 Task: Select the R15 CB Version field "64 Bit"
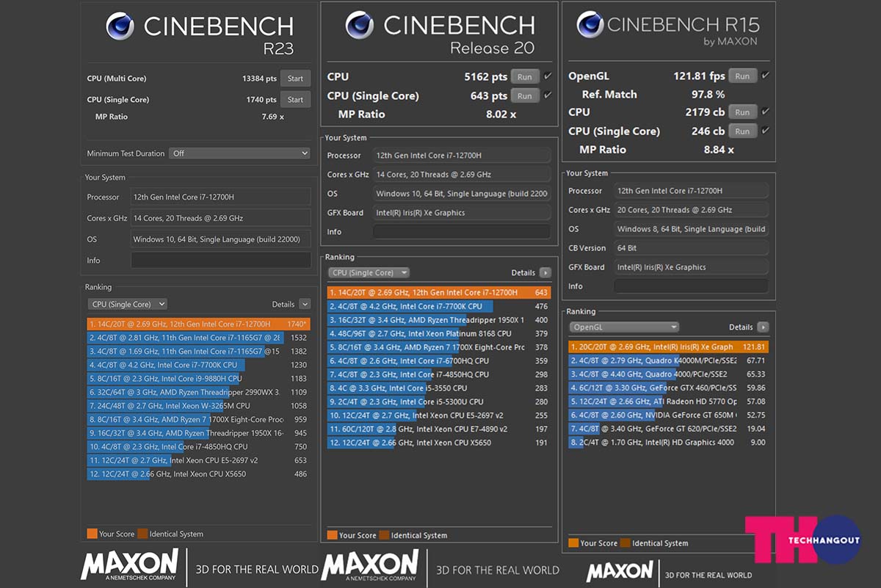point(692,248)
